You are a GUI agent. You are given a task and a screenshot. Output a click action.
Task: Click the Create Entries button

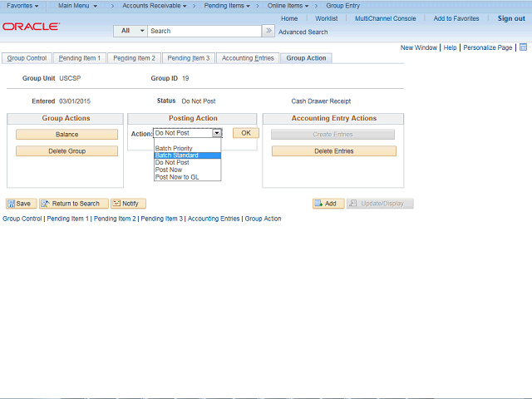coord(332,135)
